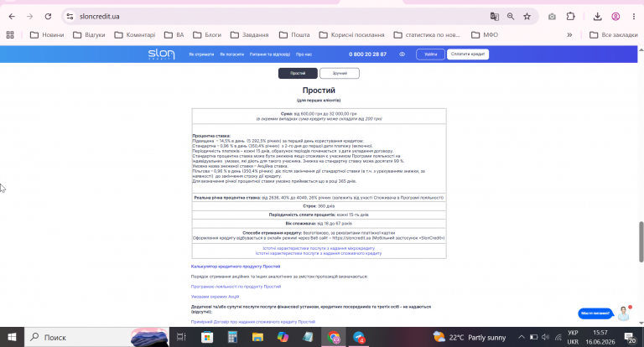Viewport: 644px width, 347px height.
Task: Open Microsoft Store from the taskbar
Action: [207, 337]
